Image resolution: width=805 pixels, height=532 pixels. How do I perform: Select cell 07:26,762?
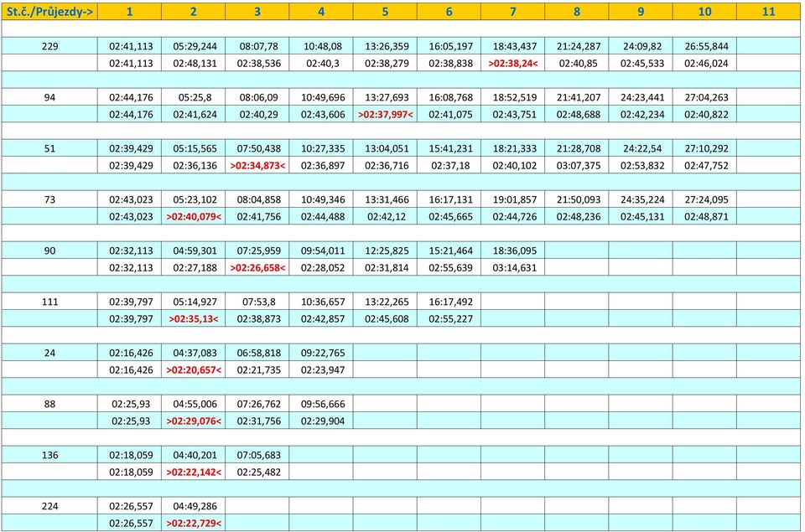click(259, 404)
